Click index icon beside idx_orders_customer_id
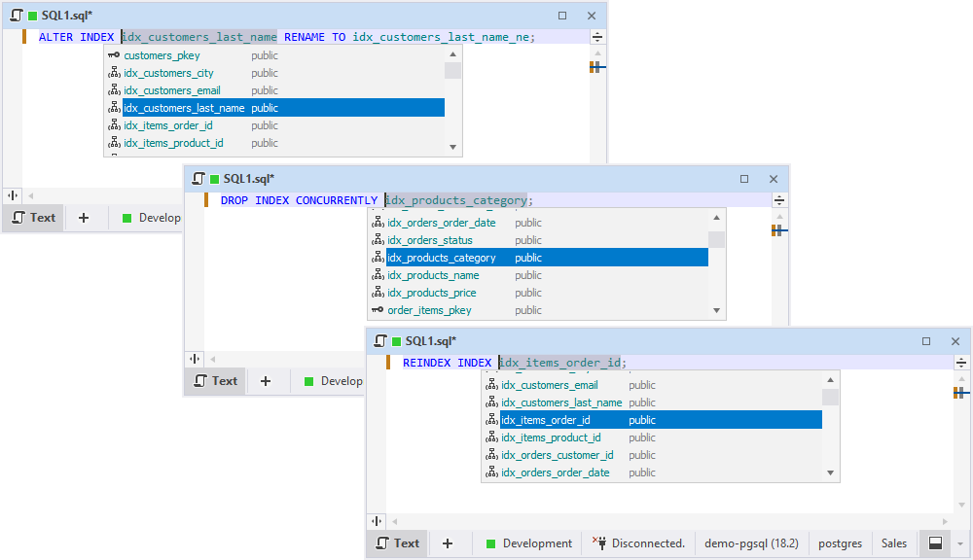 click(491, 455)
